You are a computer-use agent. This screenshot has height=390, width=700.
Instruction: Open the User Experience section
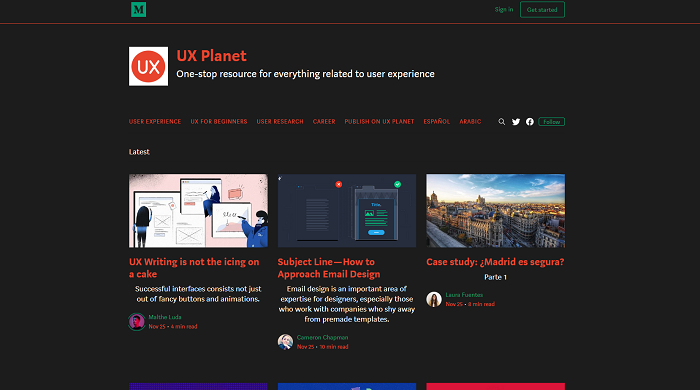155,121
